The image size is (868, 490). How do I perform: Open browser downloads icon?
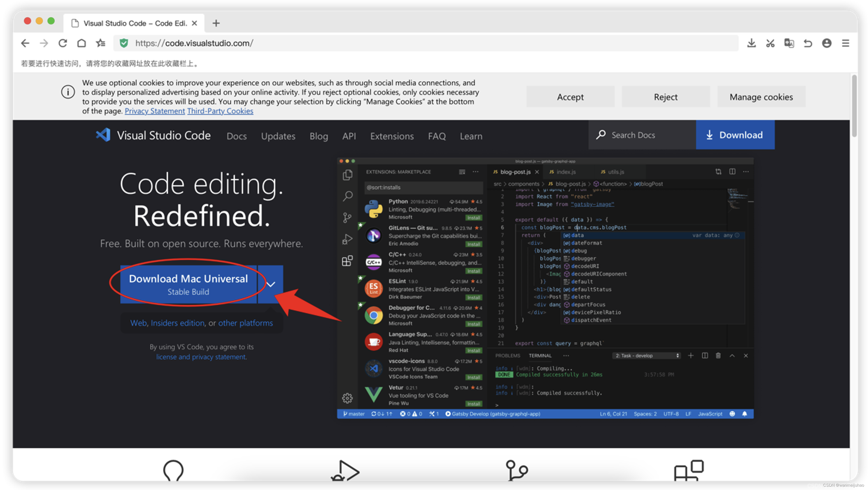coord(751,43)
